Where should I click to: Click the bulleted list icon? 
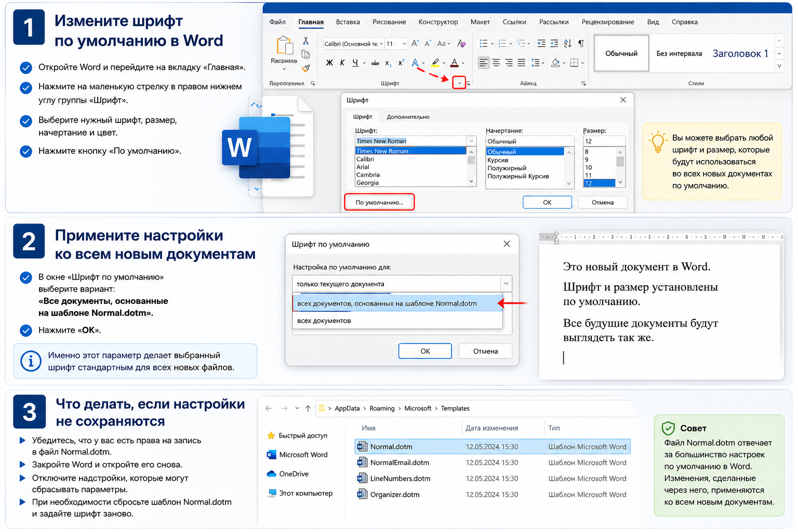coord(483,44)
